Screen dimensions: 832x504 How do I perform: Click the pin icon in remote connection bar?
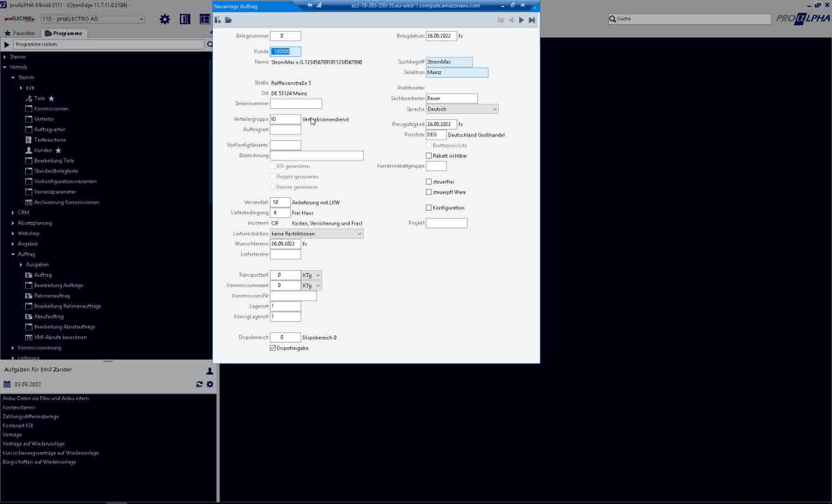(310, 5)
